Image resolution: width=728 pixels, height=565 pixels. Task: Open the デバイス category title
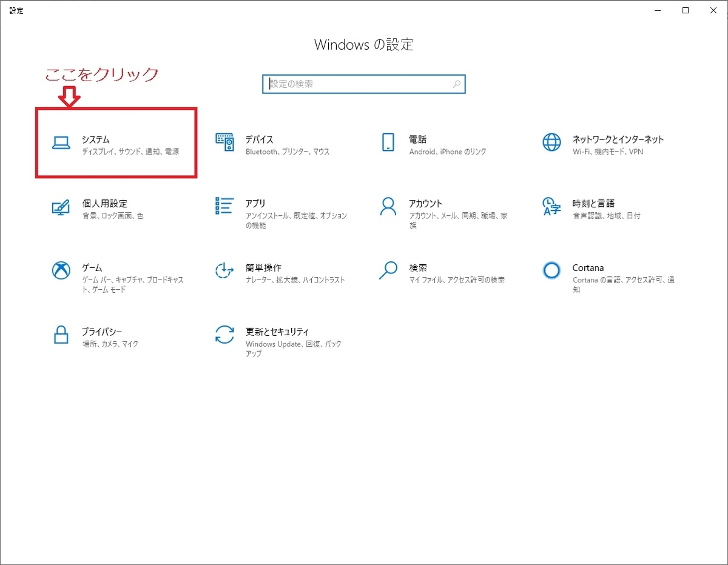pos(259,139)
